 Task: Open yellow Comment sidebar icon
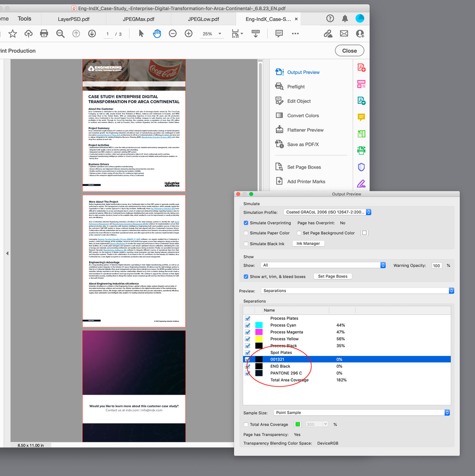(361, 117)
